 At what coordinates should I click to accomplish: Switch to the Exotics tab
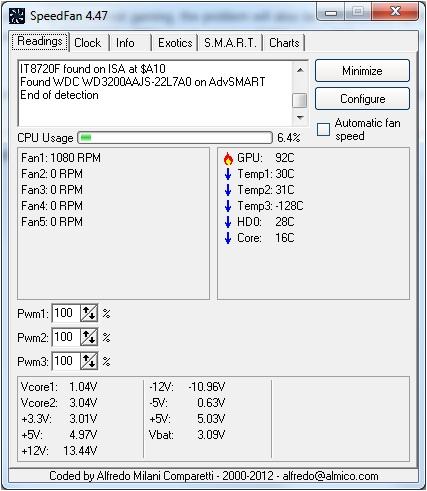[175, 43]
